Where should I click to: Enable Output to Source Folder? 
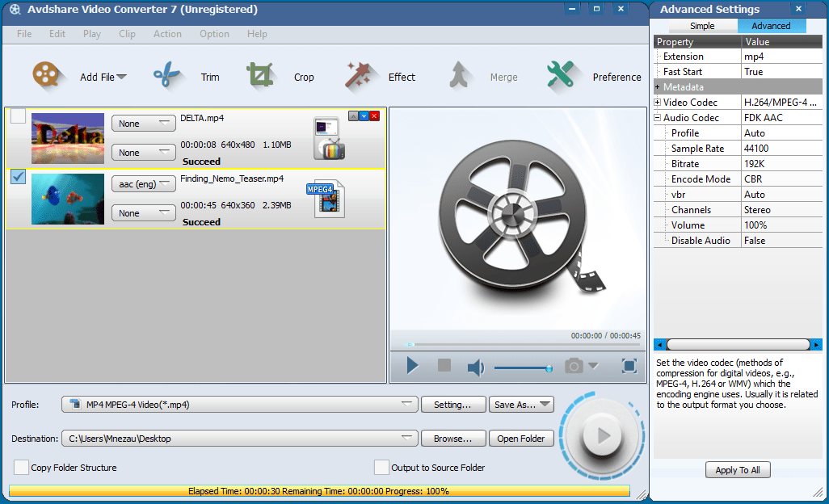(381, 467)
